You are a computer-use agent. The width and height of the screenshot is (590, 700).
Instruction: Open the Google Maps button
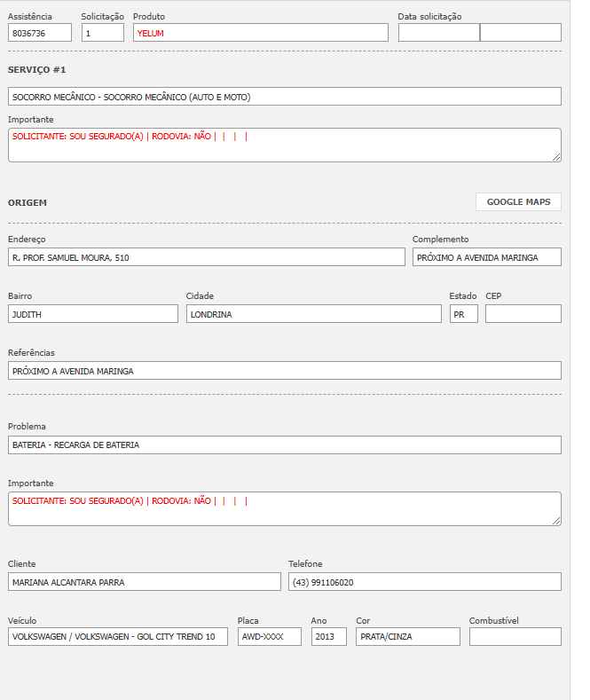coord(518,202)
